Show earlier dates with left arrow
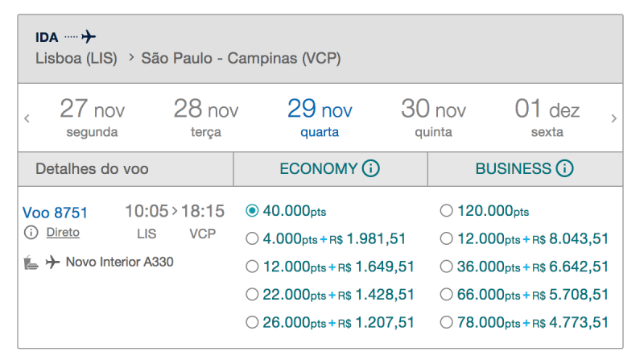Screen dimensions: 644x364 27,118
